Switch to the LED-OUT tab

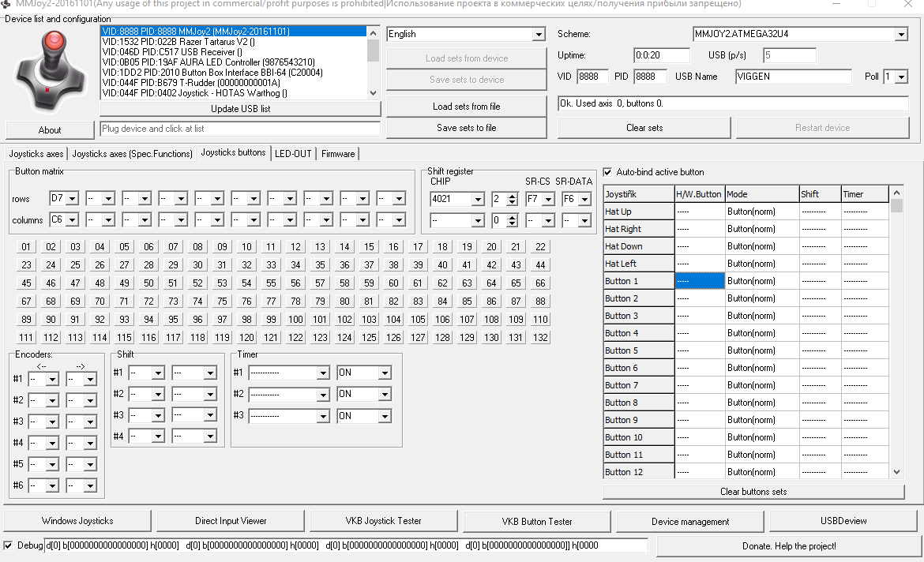(x=293, y=154)
